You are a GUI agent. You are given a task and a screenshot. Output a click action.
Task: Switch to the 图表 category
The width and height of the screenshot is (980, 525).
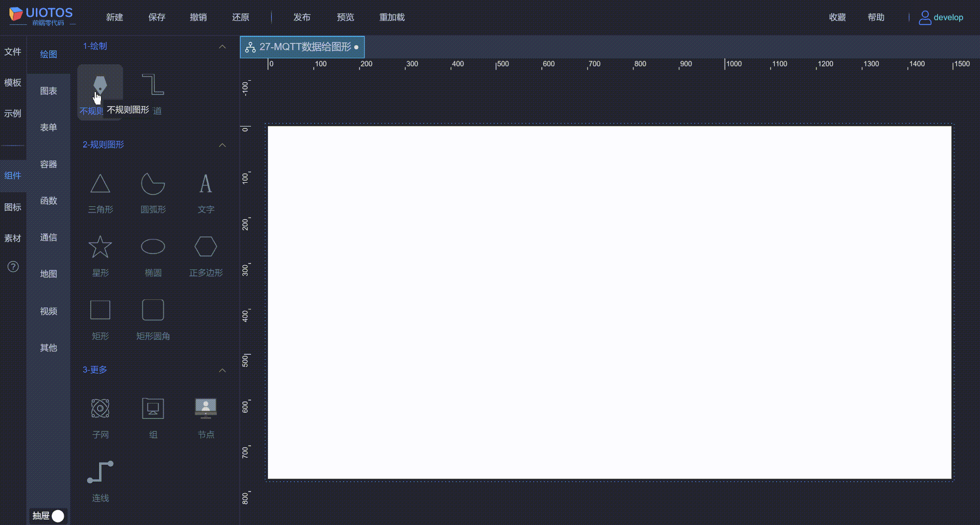click(x=48, y=91)
